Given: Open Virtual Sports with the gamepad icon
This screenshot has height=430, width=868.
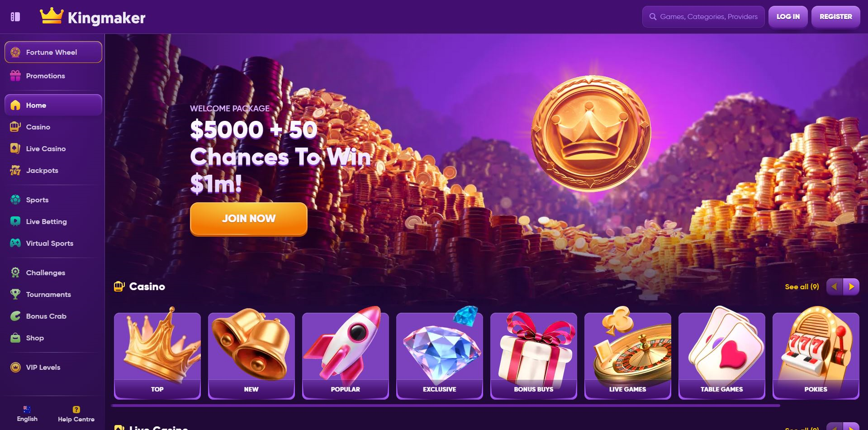Looking at the screenshot, I should coord(53,243).
